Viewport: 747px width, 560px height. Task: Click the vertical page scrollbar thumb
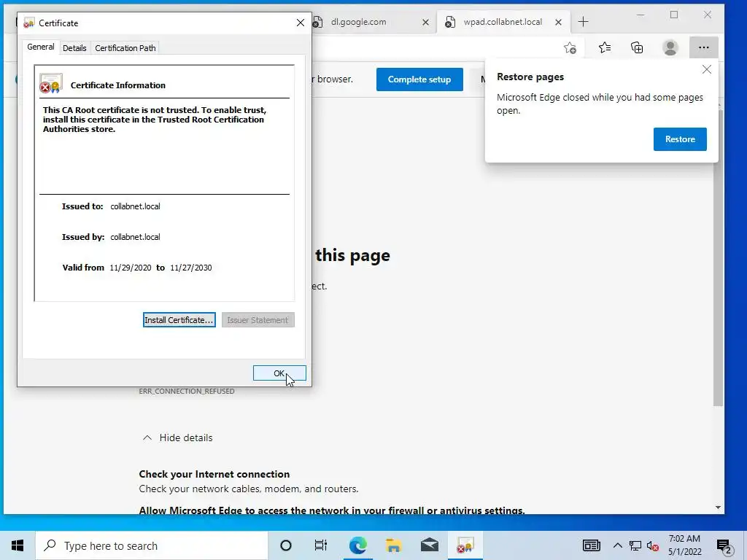click(x=718, y=257)
